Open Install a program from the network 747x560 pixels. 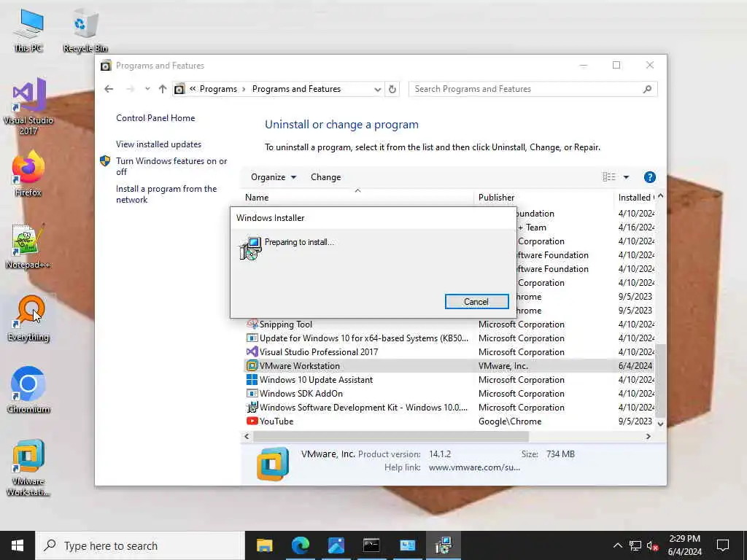coord(166,194)
